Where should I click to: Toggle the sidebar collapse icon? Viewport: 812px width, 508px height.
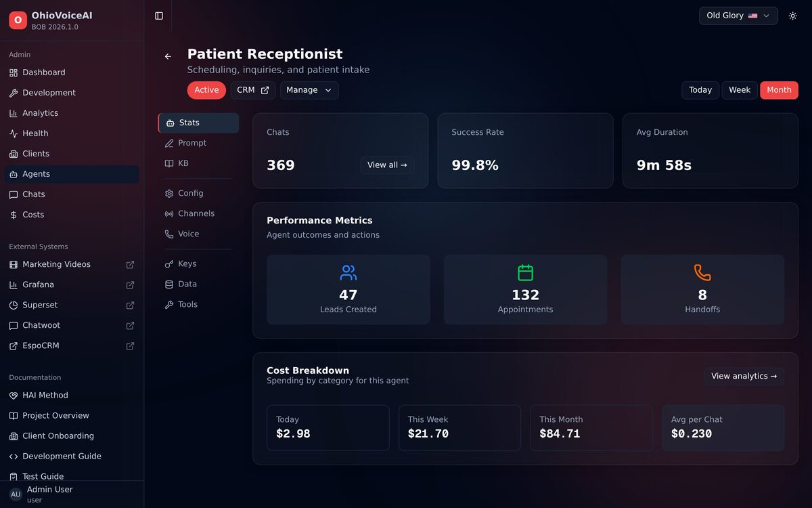pyautogui.click(x=159, y=16)
